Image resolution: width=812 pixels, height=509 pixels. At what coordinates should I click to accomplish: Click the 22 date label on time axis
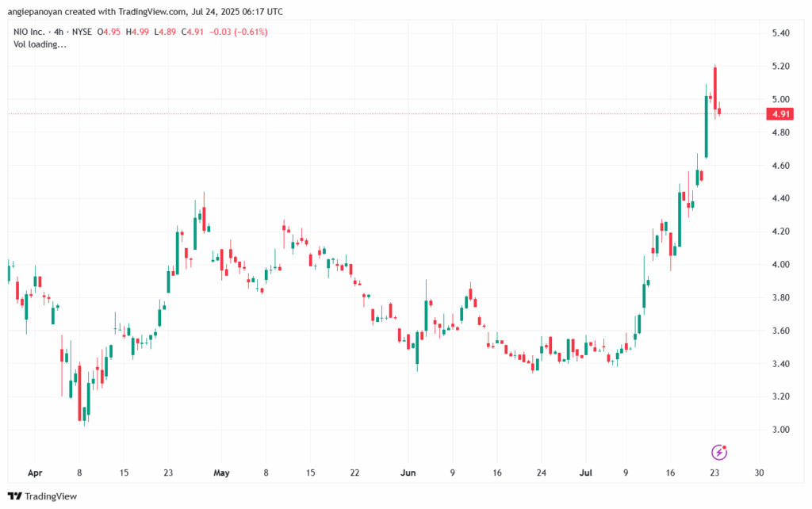pos(354,473)
